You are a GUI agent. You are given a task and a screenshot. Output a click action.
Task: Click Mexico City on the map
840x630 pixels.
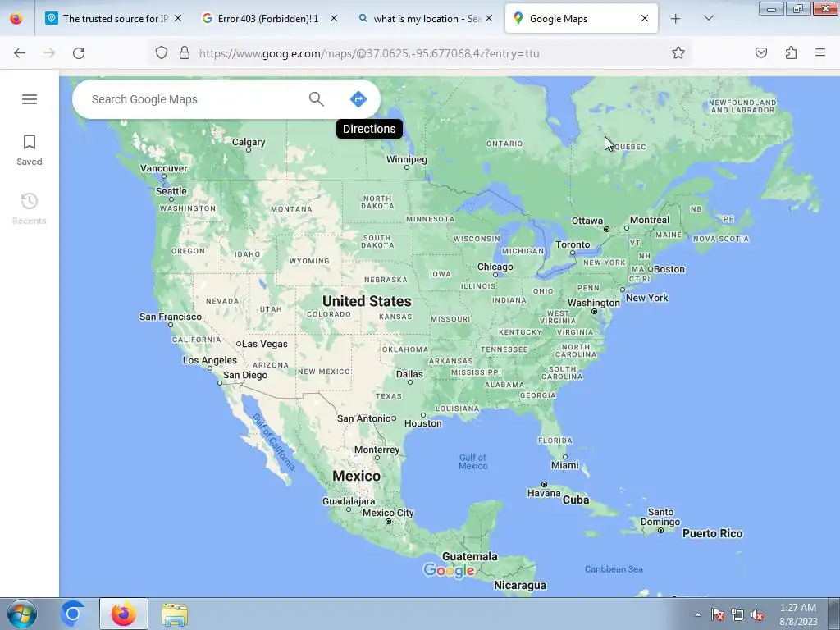click(388, 513)
